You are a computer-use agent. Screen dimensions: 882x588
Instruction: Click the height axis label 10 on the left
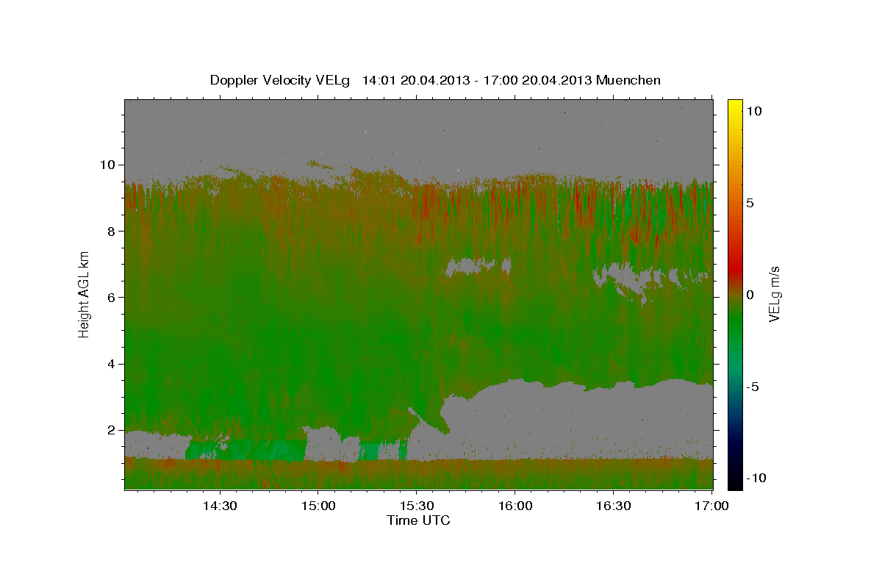point(109,165)
